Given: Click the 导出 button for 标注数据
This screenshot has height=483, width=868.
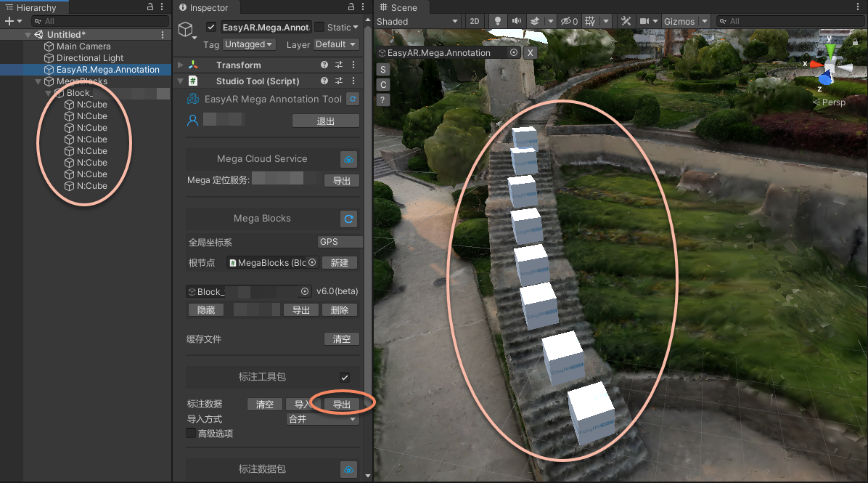Looking at the screenshot, I should click(341, 405).
